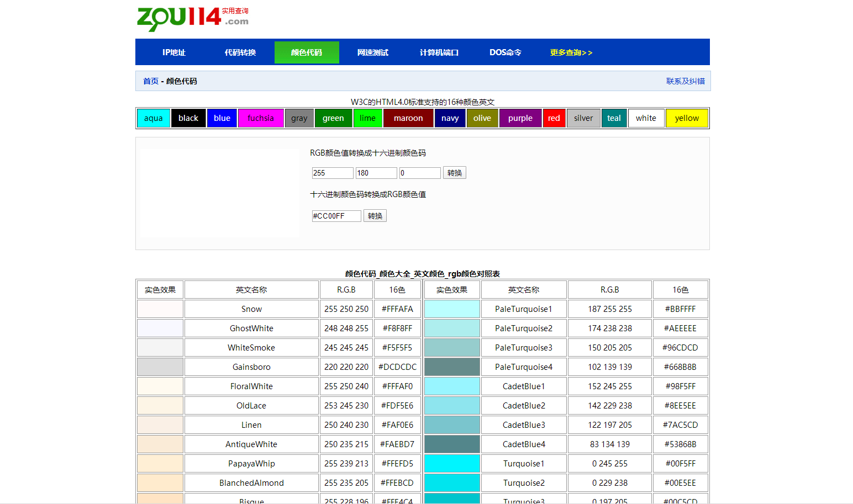This screenshot has height=504, width=853.
Task: Click hex code #FFFAFA cell
Action: click(397, 309)
